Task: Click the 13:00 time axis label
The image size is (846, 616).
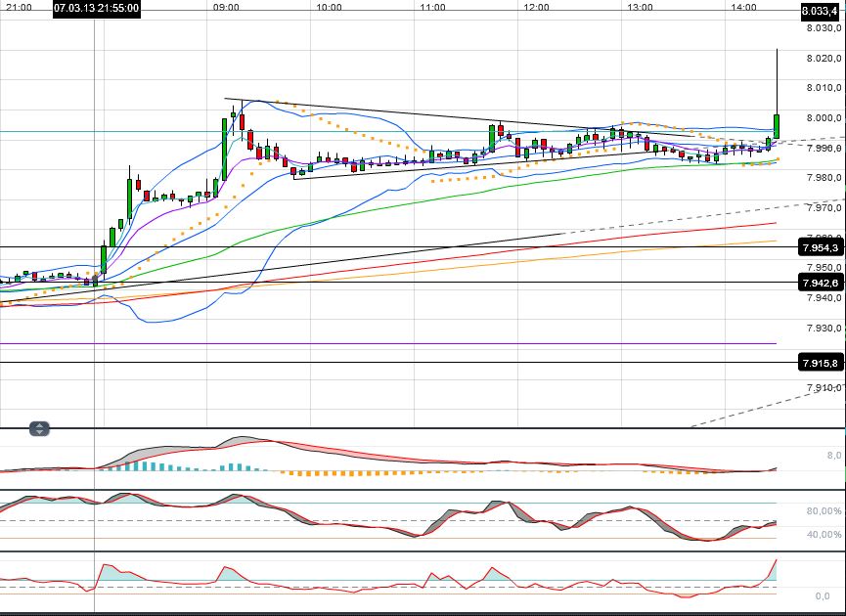Action: (x=640, y=8)
